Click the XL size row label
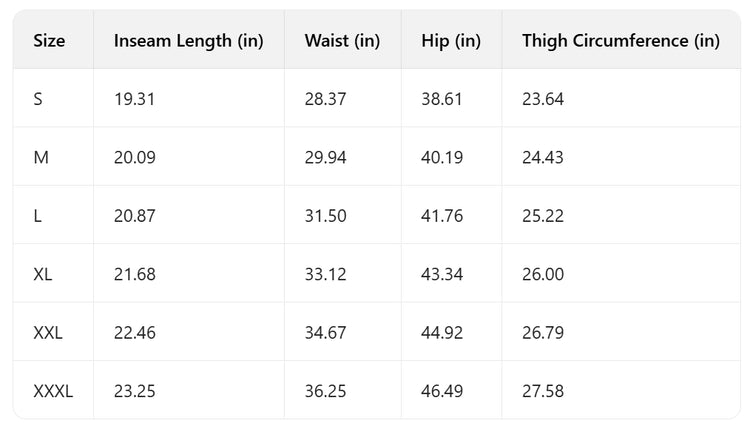This screenshot has width=750, height=426. [43, 274]
